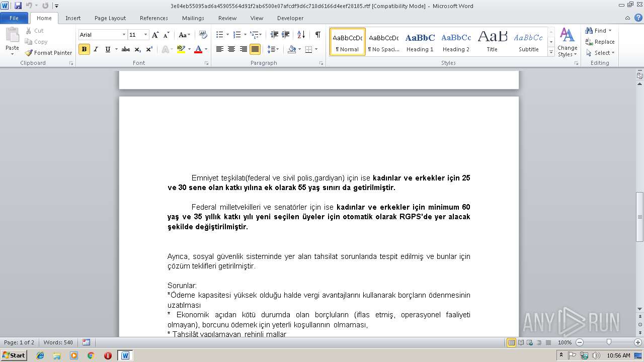This screenshot has height=362, width=644.
Task: Open Change Styles menu
Action: pyautogui.click(x=567, y=43)
